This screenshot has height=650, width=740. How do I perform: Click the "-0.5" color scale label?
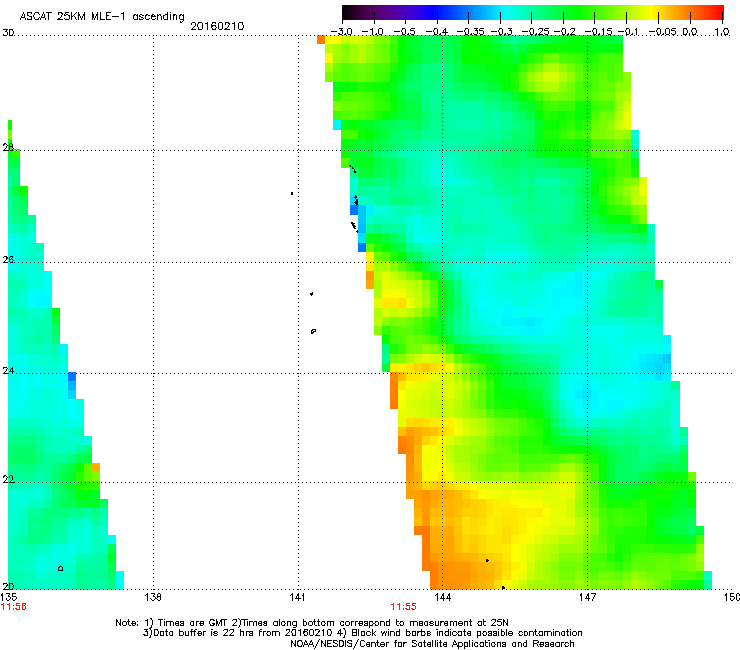(x=404, y=32)
